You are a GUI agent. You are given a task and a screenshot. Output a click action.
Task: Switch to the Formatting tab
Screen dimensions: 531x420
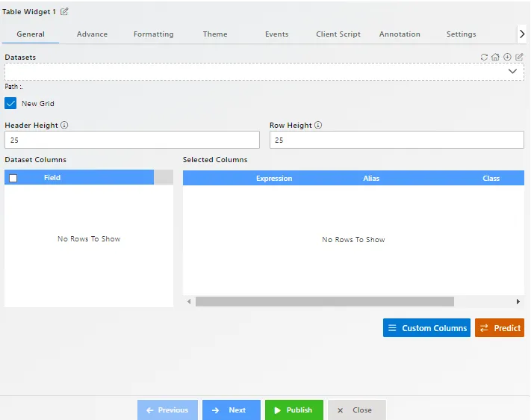click(x=153, y=34)
